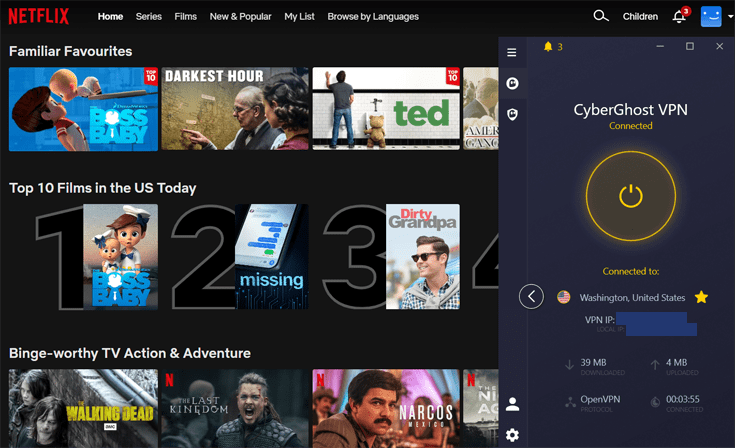Open My List page
This screenshot has width=735, height=448.
299,16
